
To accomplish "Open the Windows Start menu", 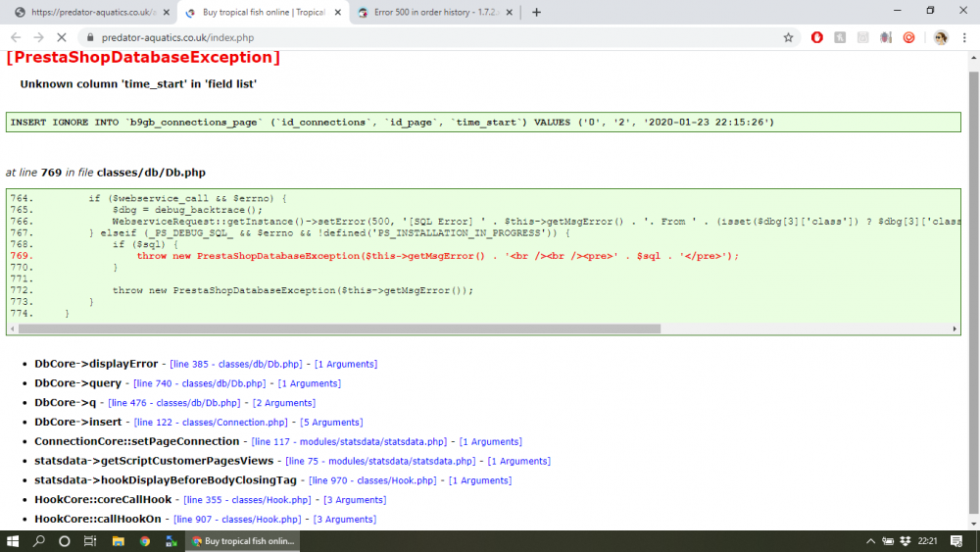I will tap(13, 541).
